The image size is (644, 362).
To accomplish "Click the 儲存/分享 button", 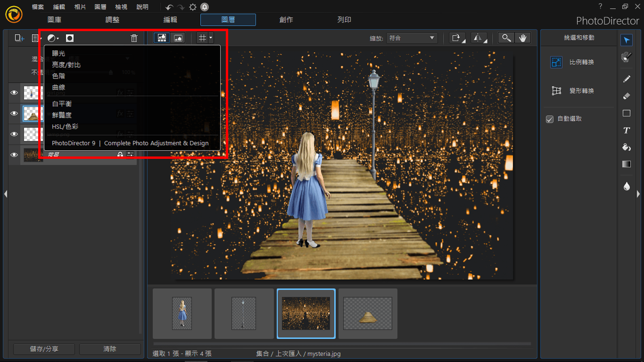I will [x=44, y=349].
